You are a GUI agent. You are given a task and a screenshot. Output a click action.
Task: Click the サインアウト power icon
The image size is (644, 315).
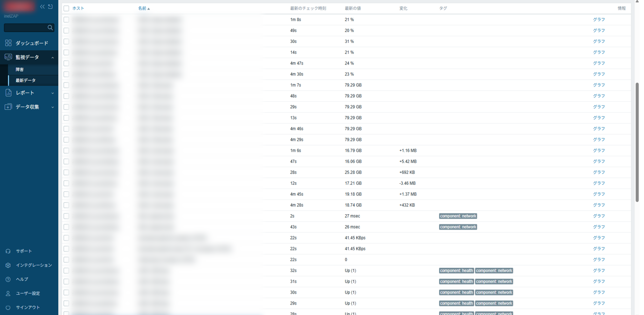click(8, 307)
